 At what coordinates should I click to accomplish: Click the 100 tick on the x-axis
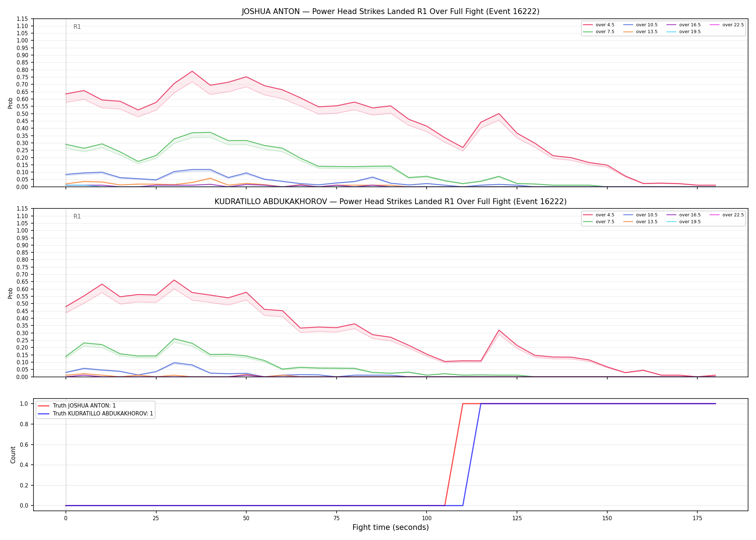(x=427, y=518)
